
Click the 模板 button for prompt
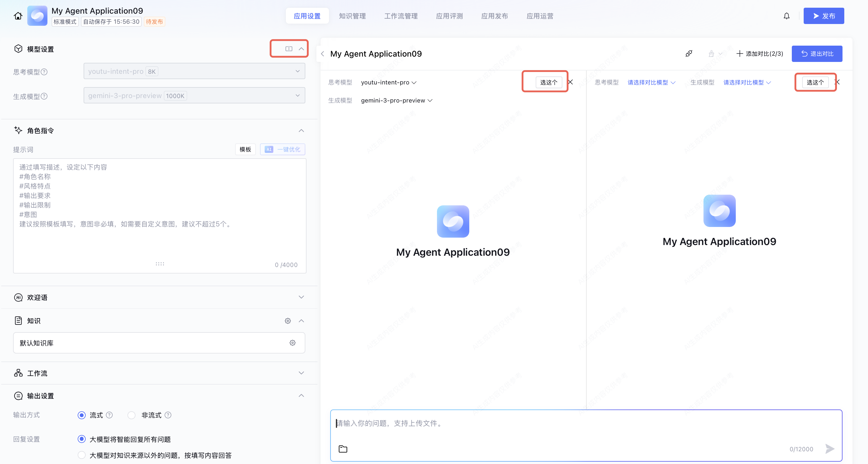[245, 149]
